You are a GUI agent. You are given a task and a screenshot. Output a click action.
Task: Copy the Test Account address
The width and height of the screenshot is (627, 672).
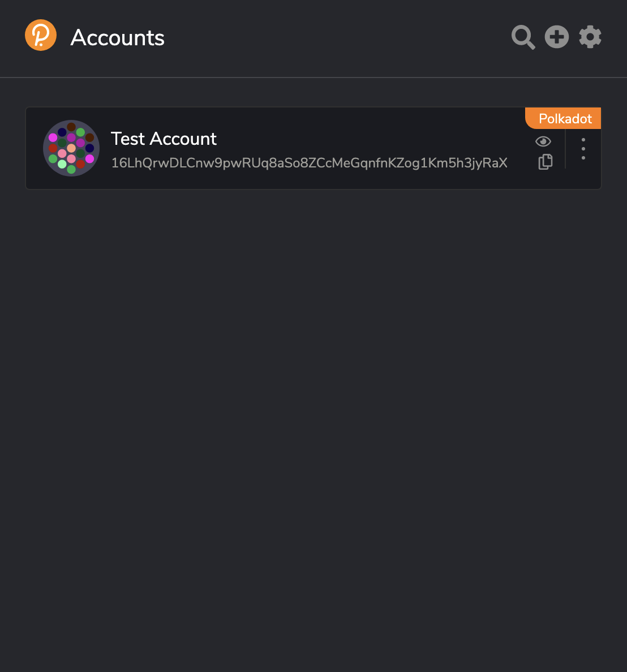pos(545,162)
